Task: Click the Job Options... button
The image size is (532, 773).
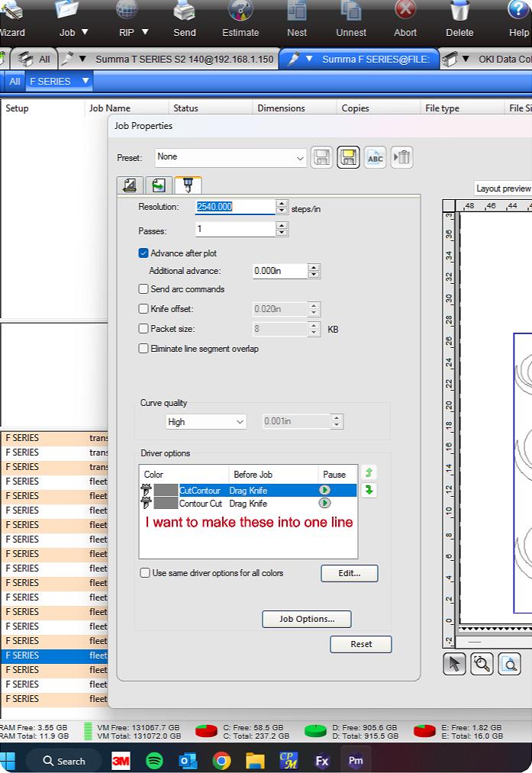Action: click(307, 619)
